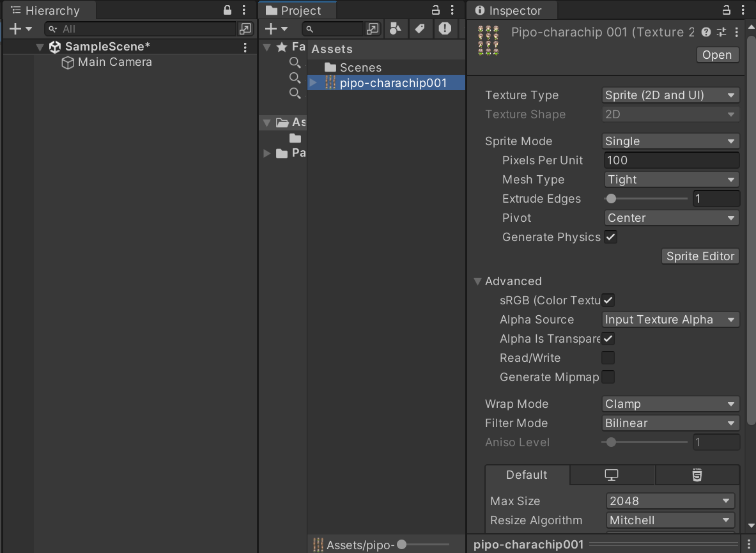Screen dimensions: 756x553
Task: Open the SampleScene options menu
Action: click(245, 47)
